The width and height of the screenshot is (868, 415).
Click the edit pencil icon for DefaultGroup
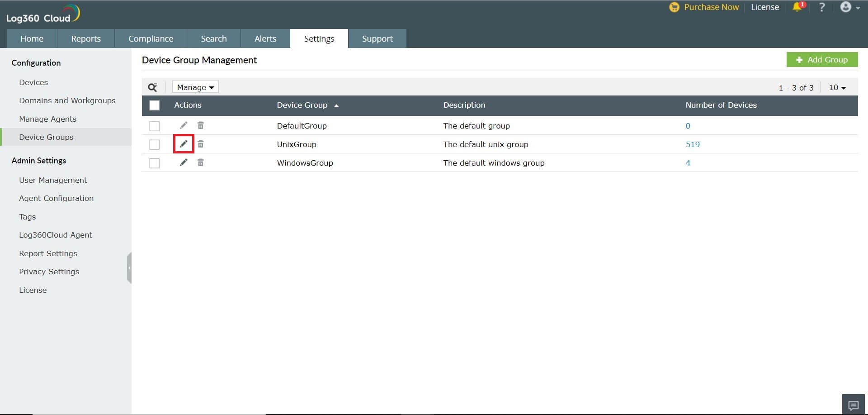(x=184, y=125)
